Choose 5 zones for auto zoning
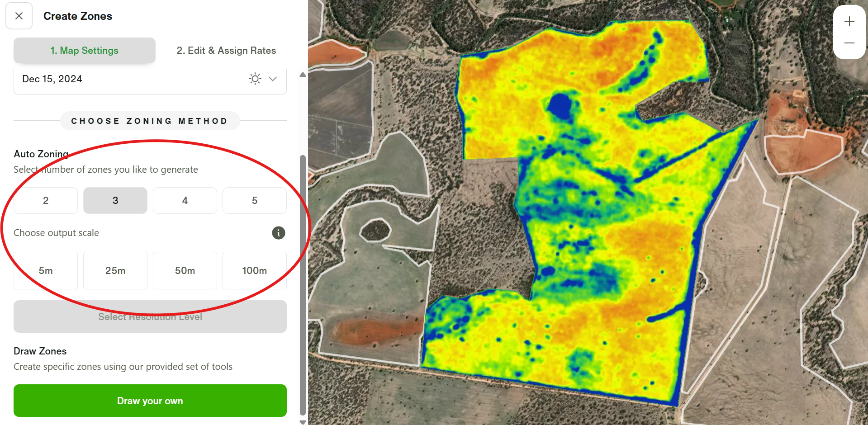 click(x=255, y=200)
